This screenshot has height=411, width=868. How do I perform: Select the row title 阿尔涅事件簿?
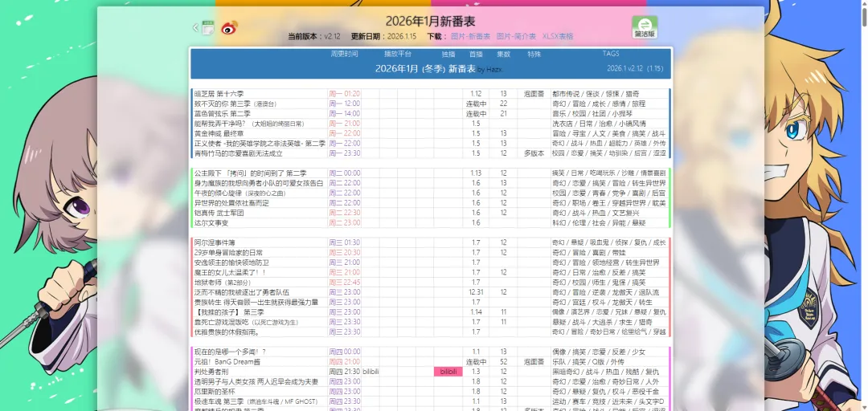pos(215,243)
